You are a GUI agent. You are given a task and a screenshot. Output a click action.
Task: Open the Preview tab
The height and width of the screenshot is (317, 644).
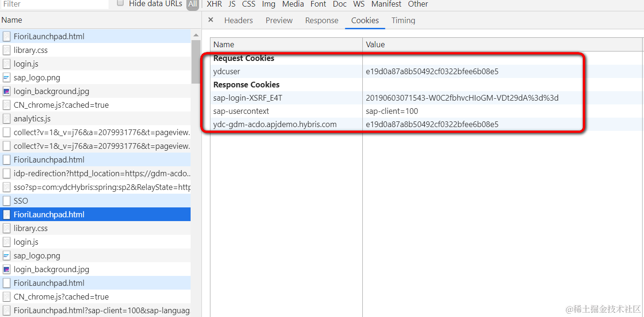(x=279, y=20)
